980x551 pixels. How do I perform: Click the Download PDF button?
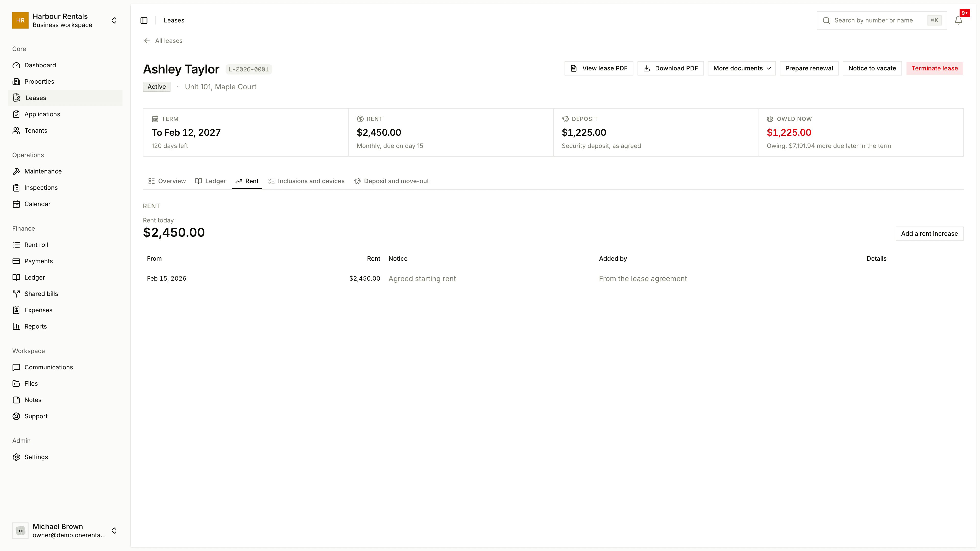(670, 68)
